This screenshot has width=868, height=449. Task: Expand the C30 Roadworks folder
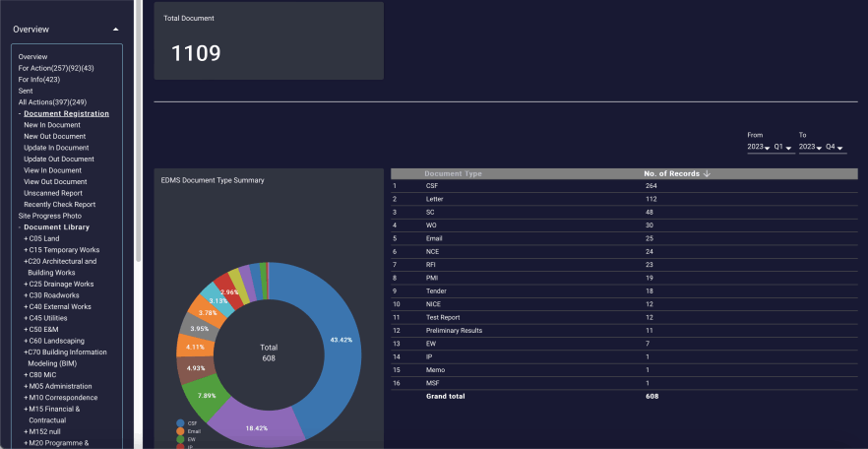tap(27, 295)
